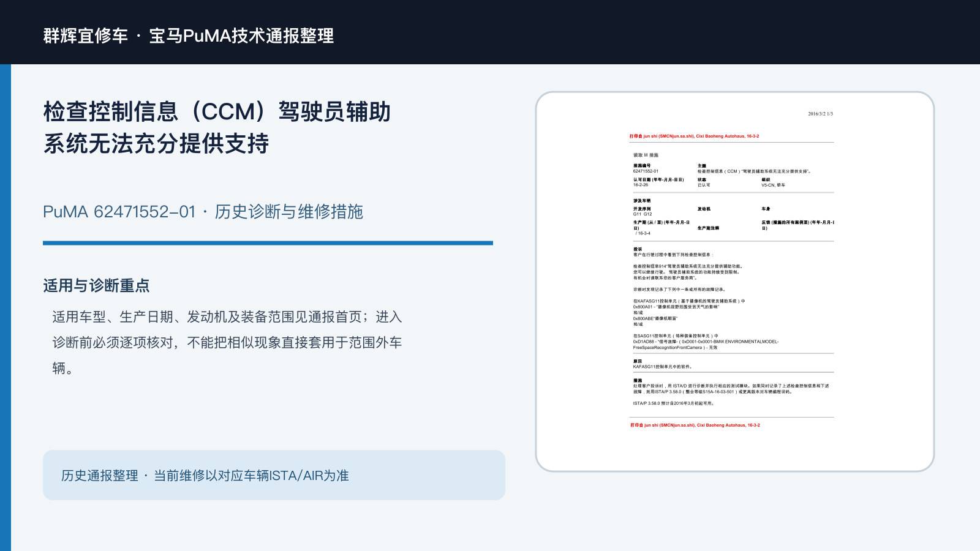This screenshot has height=551, width=980.
Task: Click the date 2016/3/2 1/3 in document
Action: pos(820,114)
